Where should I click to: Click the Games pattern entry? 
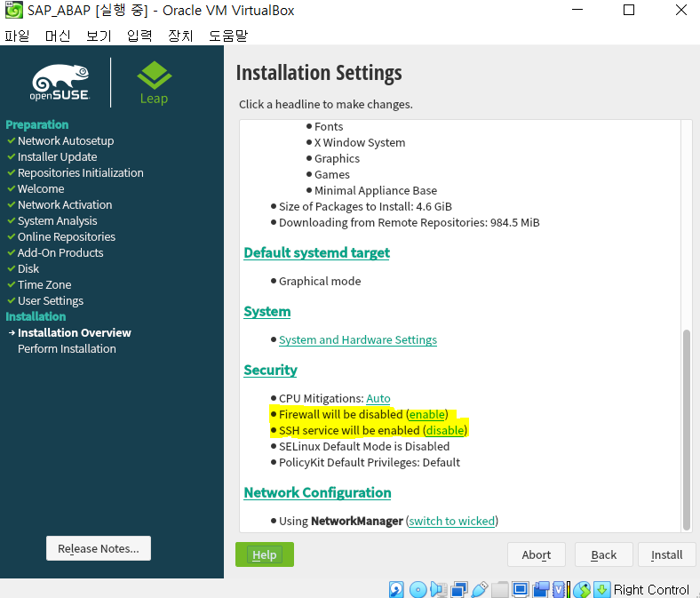click(x=331, y=175)
